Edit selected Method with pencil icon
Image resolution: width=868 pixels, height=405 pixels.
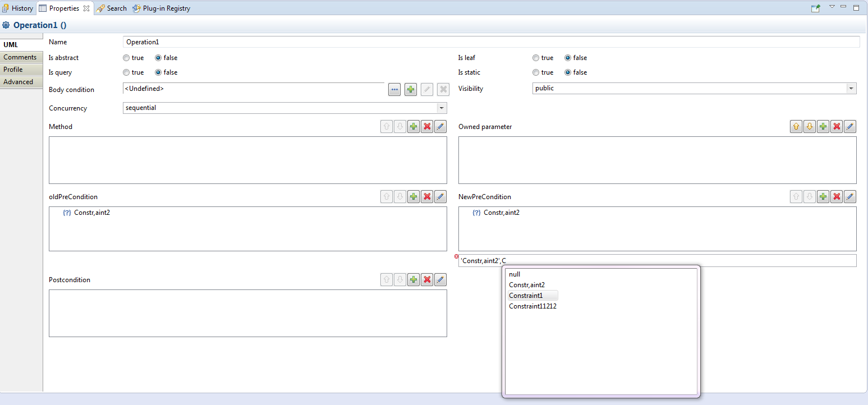(x=440, y=127)
